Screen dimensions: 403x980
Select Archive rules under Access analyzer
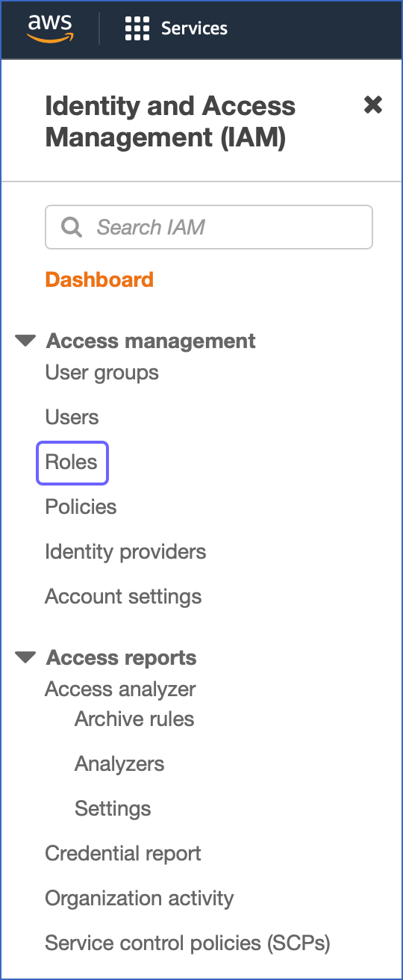coord(135,719)
